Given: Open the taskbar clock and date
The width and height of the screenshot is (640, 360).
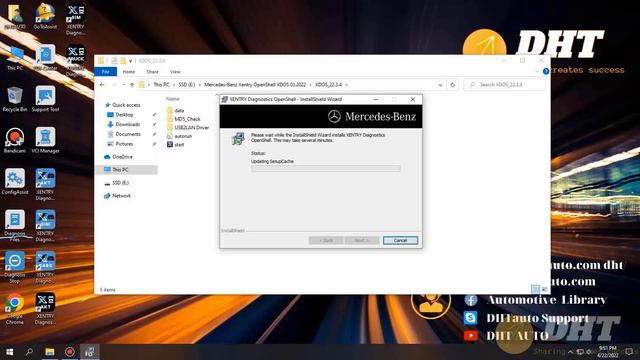Looking at the screenshot, I should (x=608, y=351).
